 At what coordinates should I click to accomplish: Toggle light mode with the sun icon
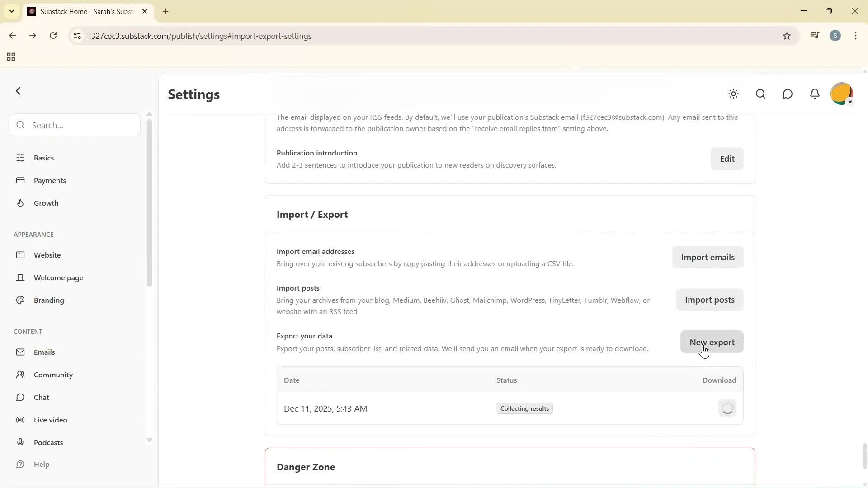(733, 94)
